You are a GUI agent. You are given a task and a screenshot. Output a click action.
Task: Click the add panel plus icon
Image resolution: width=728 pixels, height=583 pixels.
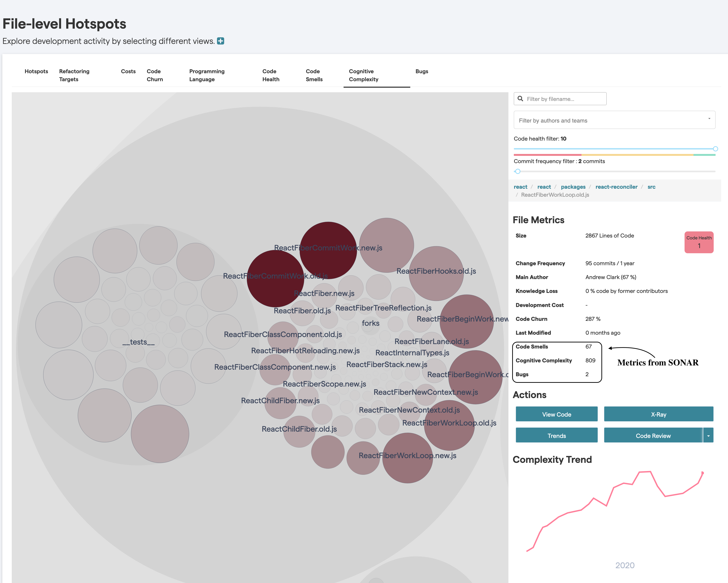(x=221, y=40)
